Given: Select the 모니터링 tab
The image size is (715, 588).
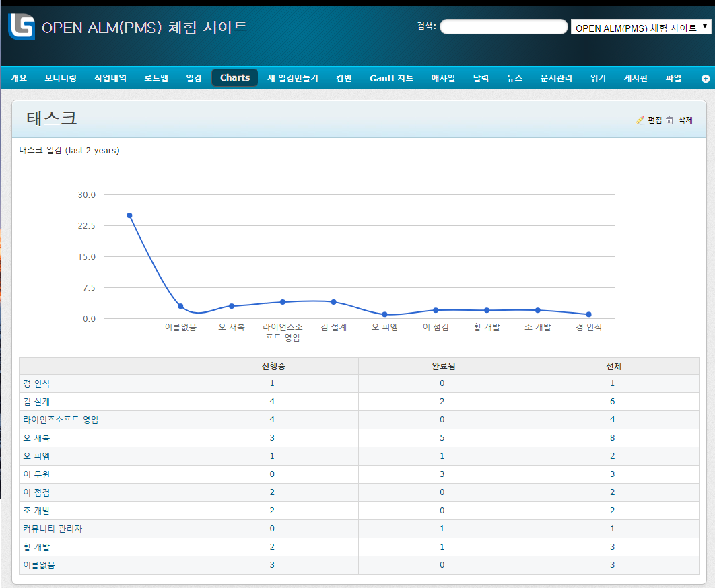Looking at the screenshot, I should point(61,78).
